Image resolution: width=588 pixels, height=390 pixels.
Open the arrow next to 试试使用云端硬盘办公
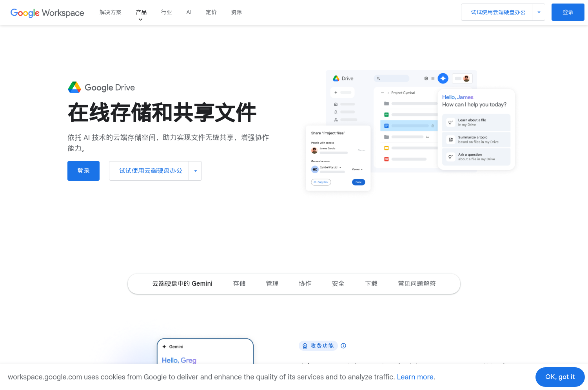pos(195,171)
